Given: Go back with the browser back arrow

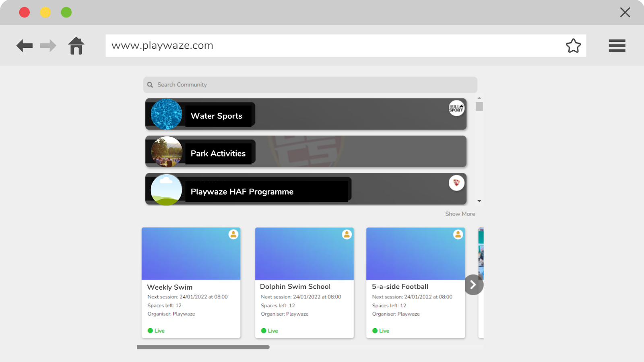Looking at the screenshot, I should coord(25,45).
